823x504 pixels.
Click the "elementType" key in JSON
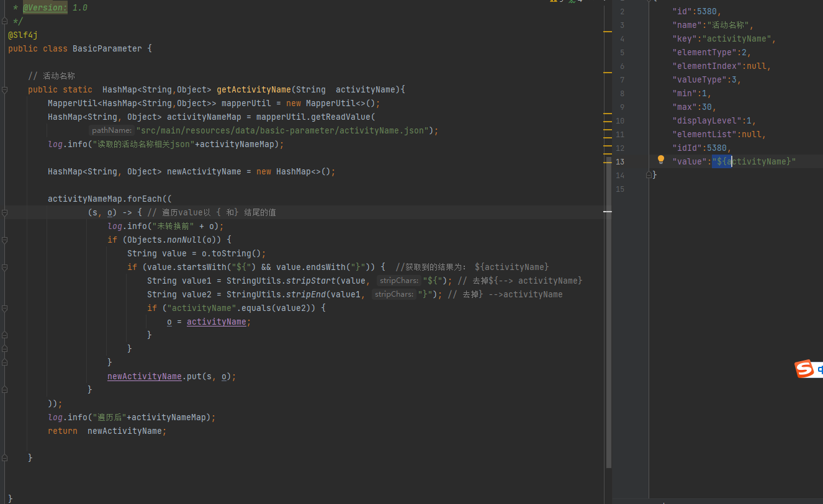[x=704, y=52]
